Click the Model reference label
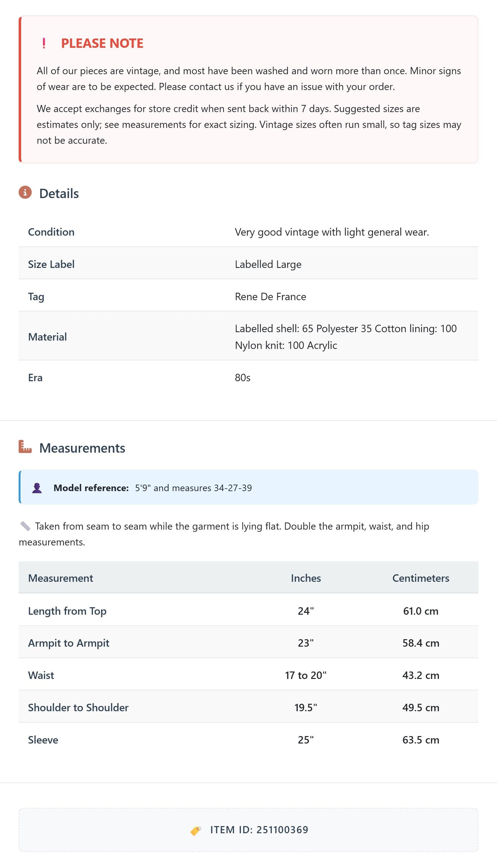Screen dimensions: 497x868 [x=91, y=488]
